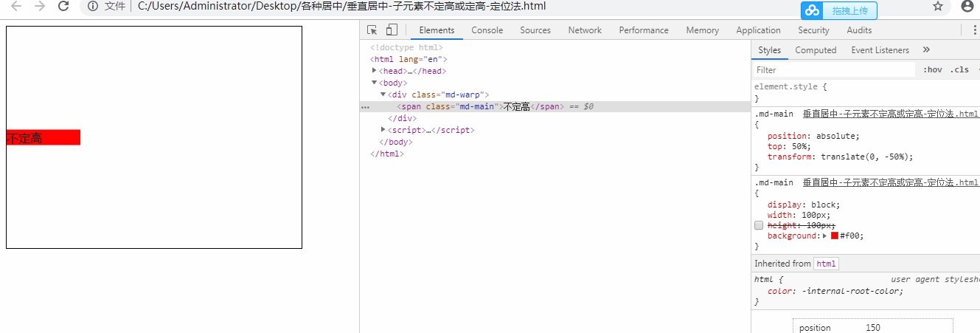Select the Styles sidebar tab

(x=769, y=50)
